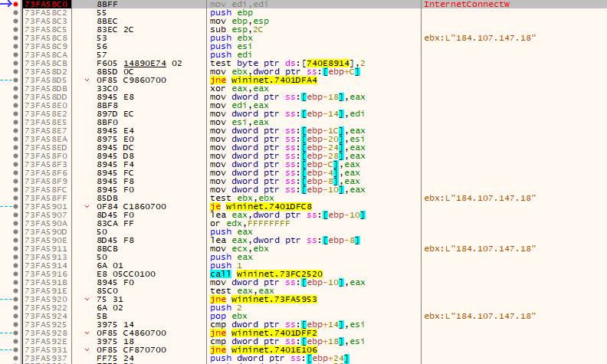Toggle breakpoint bullet on the push ebp line
Viewport: 607px width, 364px height.
coord(16,14)
